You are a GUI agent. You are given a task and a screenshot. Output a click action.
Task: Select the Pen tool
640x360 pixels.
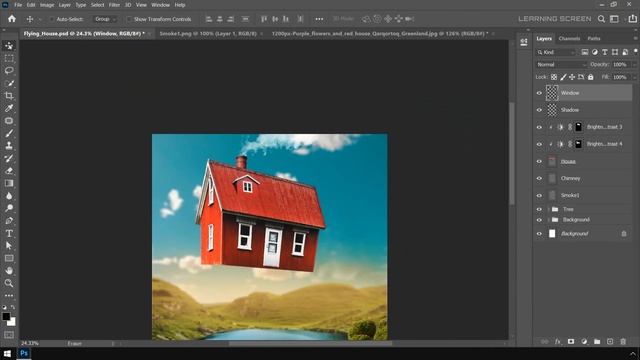point(9,221)
